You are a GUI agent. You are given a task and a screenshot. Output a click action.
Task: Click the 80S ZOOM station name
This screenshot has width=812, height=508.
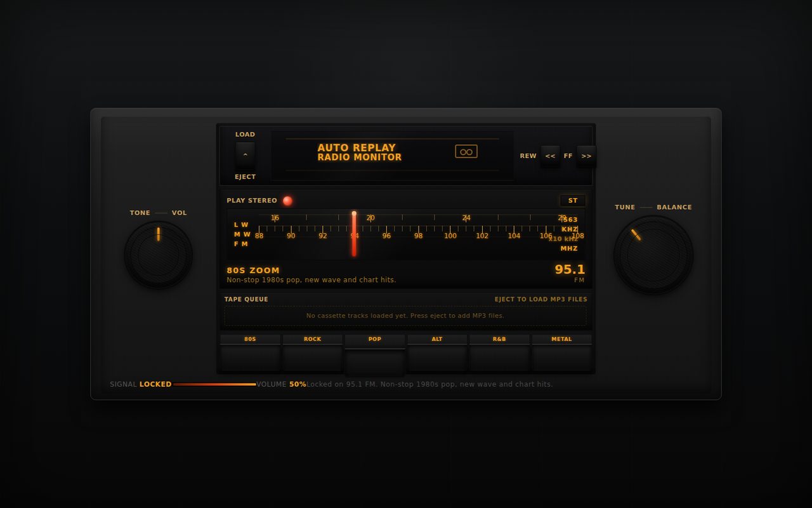[x=253, y=271]
